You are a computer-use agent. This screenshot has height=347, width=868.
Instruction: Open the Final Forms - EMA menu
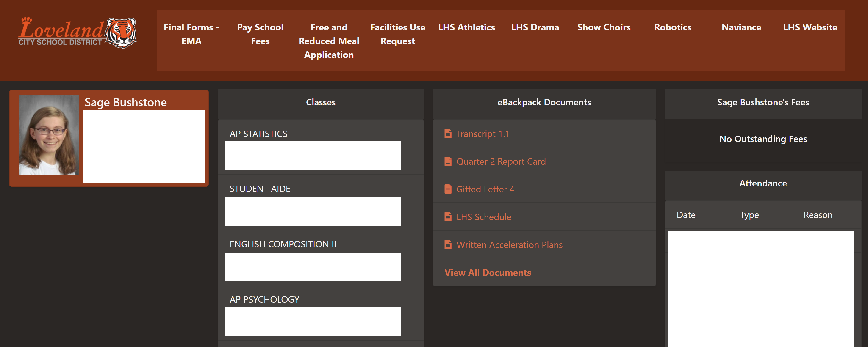[x=191, y=34]
